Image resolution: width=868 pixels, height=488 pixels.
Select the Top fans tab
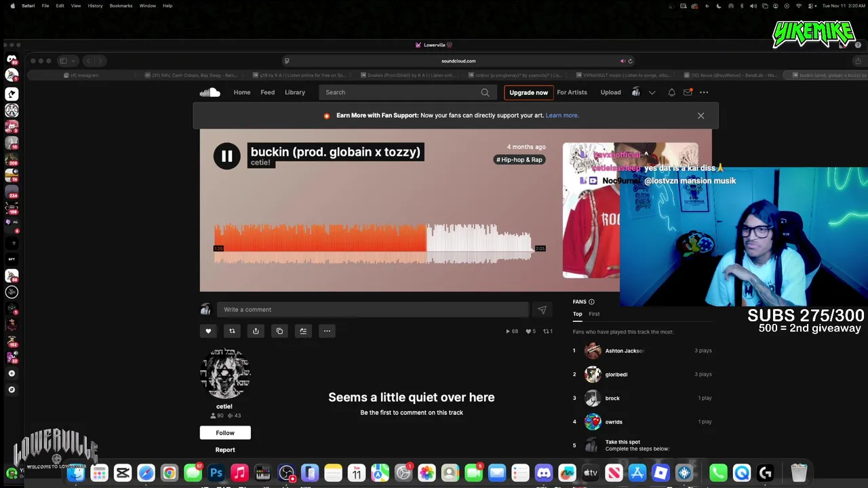(577, 314)
